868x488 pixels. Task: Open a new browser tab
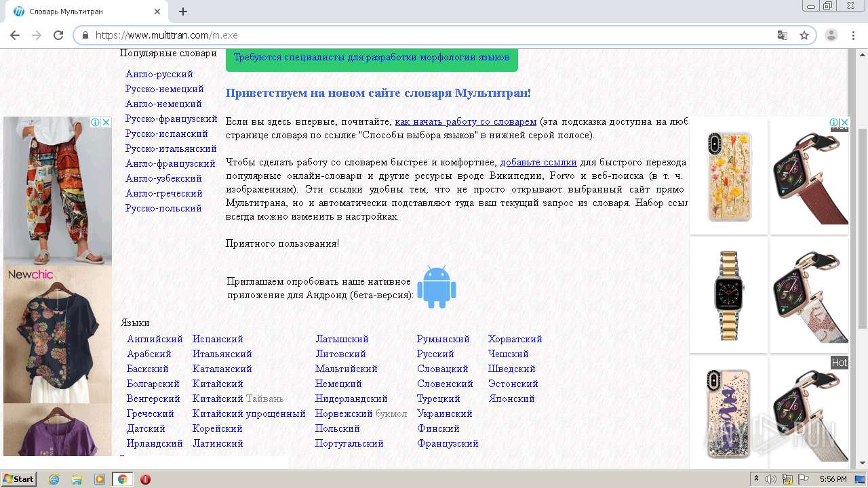[183, 12]
